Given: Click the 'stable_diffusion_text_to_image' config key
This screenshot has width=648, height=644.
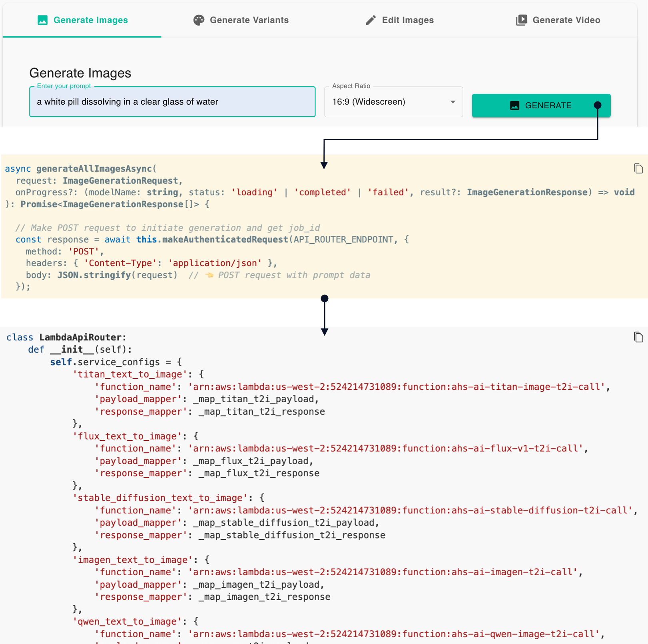Looking at the screenshot, I should [160, 498].
